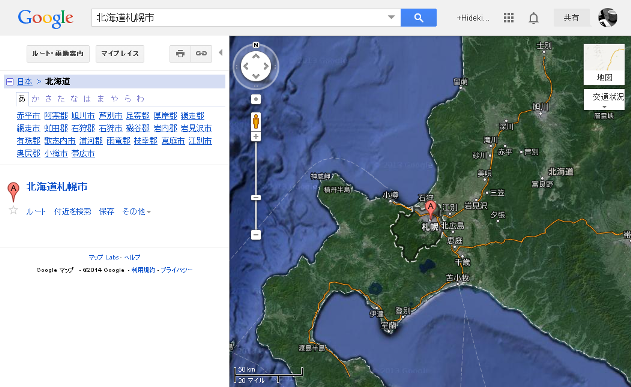Open the 江別市 link
631x387 pixels.
click(200, 141)
